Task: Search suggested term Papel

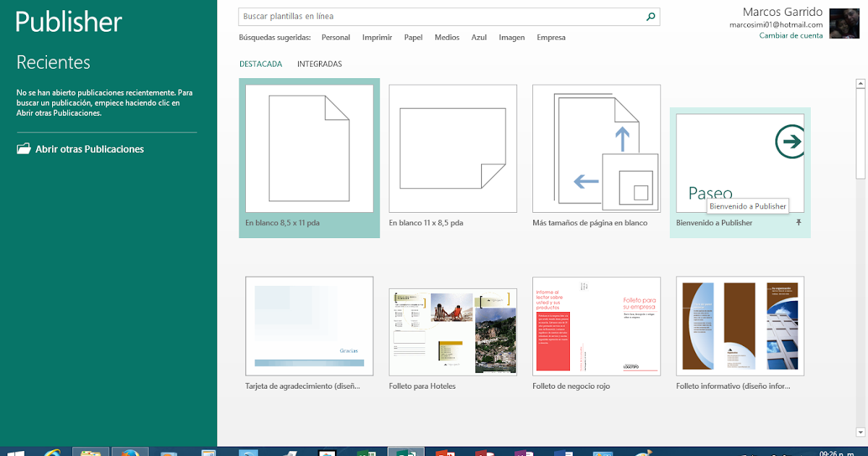Action: coord(413,38)
